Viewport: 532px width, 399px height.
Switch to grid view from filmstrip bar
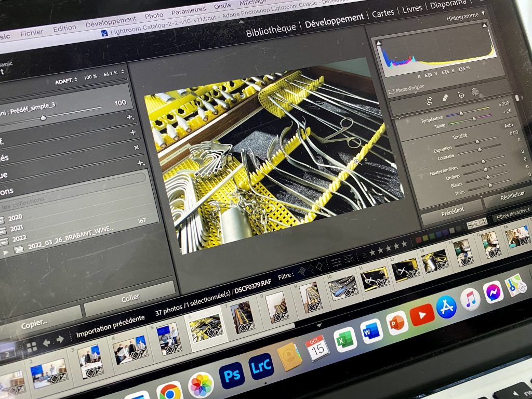click(32, 347)
